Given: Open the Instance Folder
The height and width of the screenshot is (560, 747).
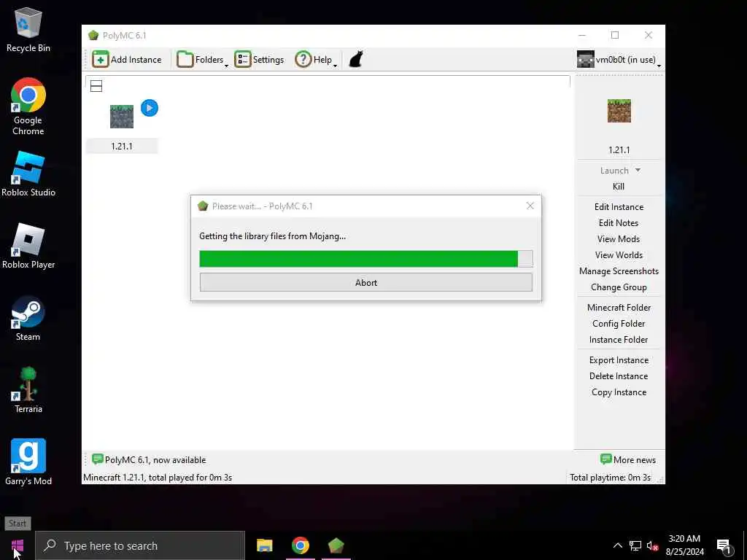Looking at the screenshot, I should (619, 340).
